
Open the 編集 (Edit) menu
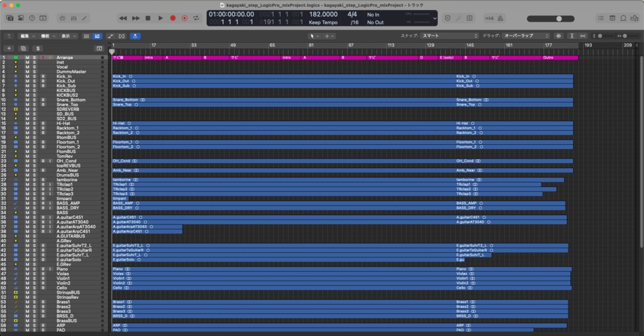point(28,36)
